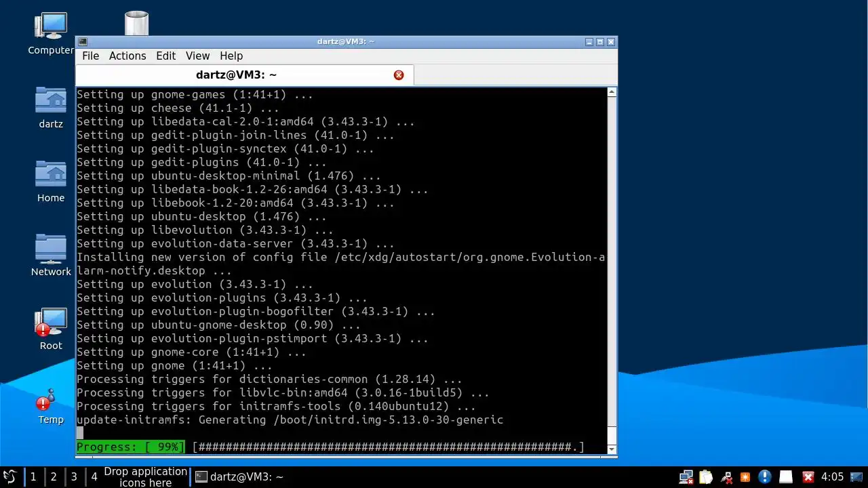
Task: Click the orange starburst tray icon
Action: click(745, 476)
